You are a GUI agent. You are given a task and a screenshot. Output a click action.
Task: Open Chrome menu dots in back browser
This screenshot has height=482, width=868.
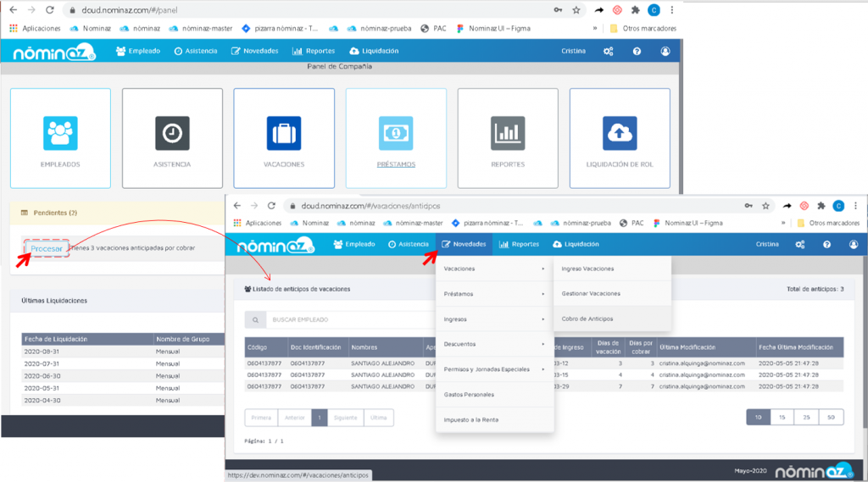click(x=671, y=10)
